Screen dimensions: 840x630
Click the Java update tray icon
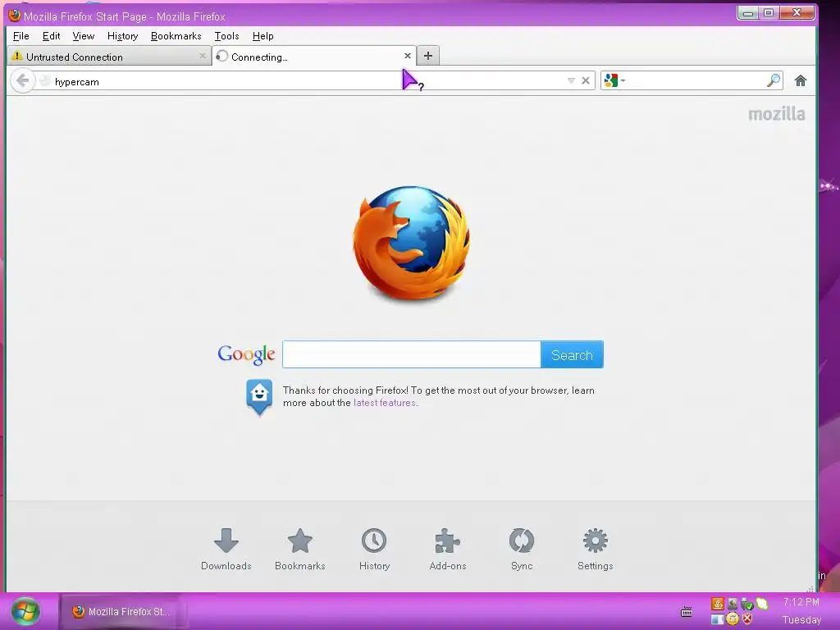[x=717, y=604]
